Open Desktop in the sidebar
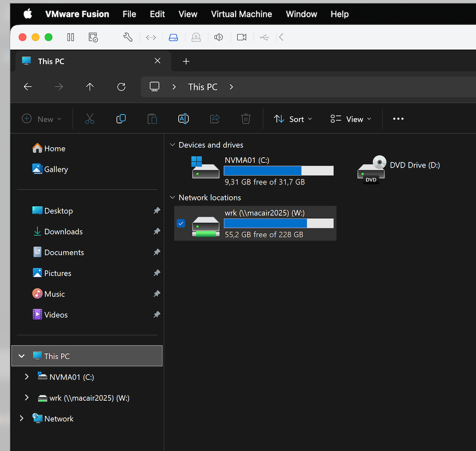The image size is (476, 451). [x=53, y=211]
